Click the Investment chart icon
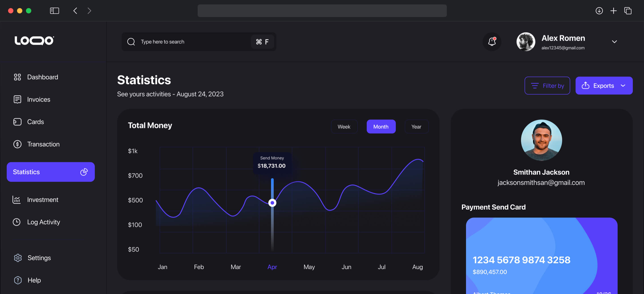644x294 pixels. click(x=17, y=200)
